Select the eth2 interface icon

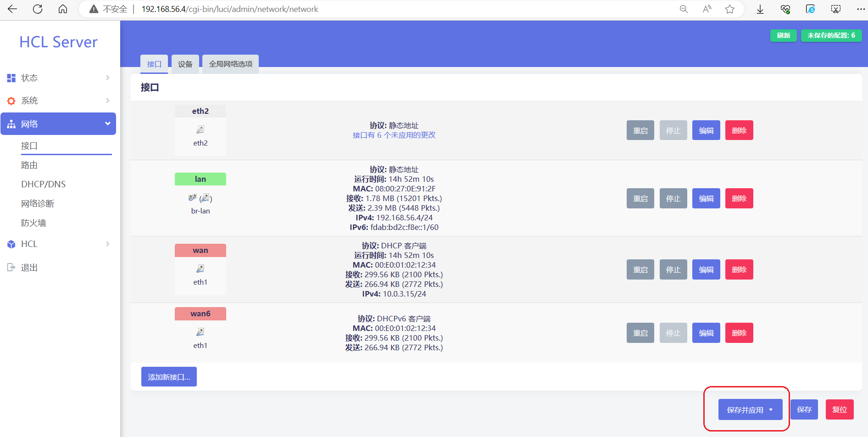click(x=200, y=129)
